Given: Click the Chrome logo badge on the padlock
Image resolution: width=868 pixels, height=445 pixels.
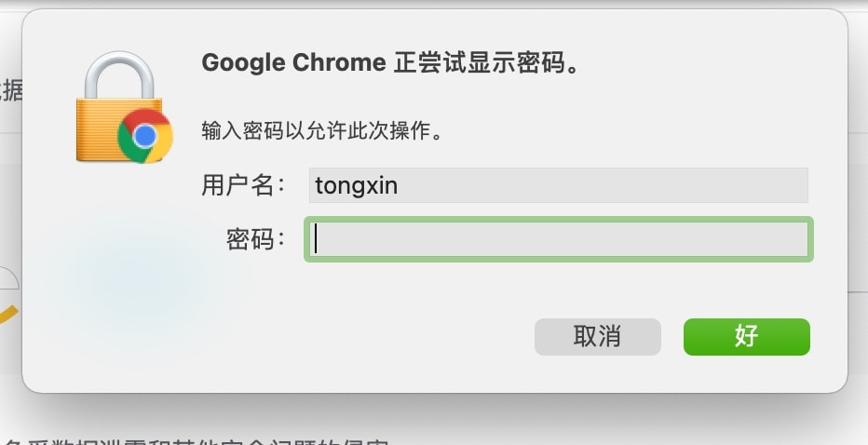Looking at the screenshot, I should pyautogui.click(x=145, y=136).
